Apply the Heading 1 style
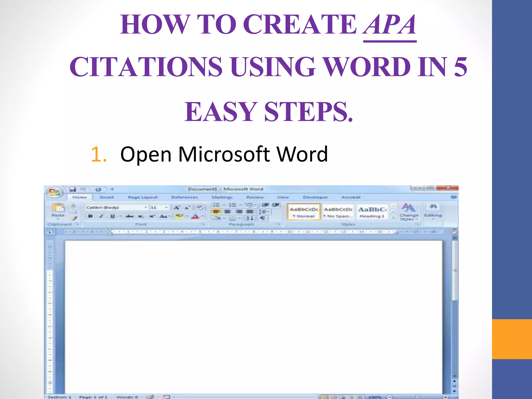 (372, 212)
